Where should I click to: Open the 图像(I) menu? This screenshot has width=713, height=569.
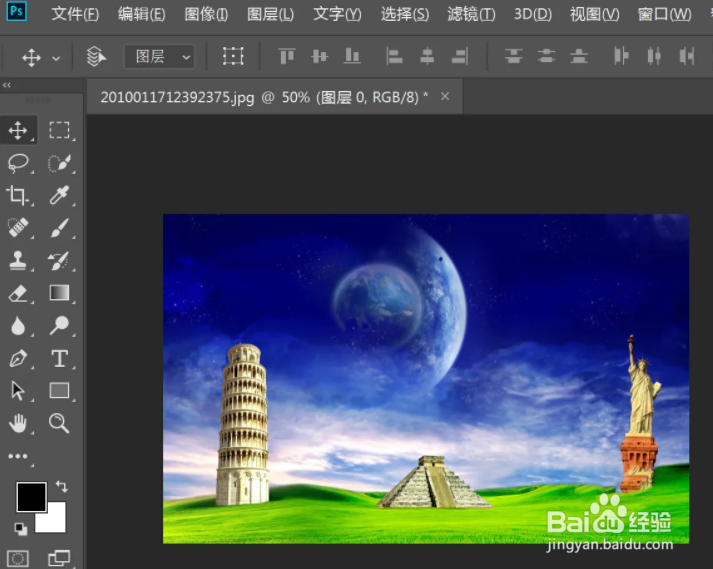[206, 14]
